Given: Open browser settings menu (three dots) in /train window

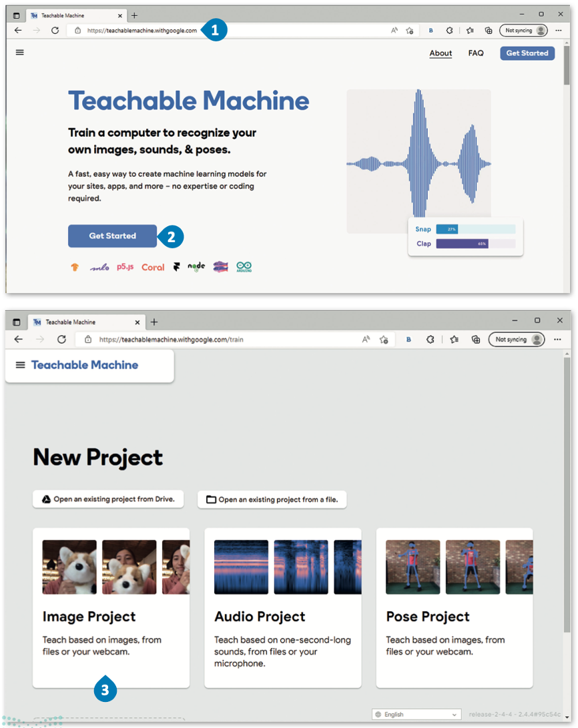Looking at the screenshot, I should (x=557, y=340).
